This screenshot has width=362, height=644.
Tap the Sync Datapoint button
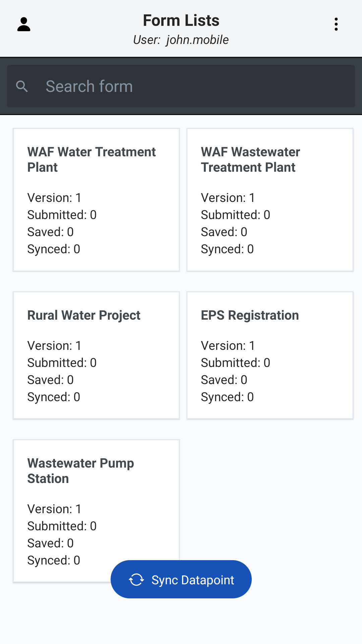coord(181,579)
